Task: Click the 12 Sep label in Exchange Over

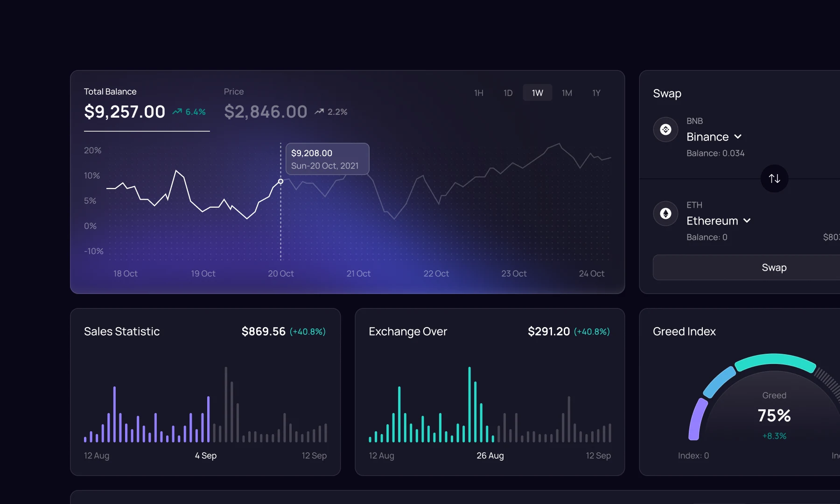Action: [x=598, y=455]
